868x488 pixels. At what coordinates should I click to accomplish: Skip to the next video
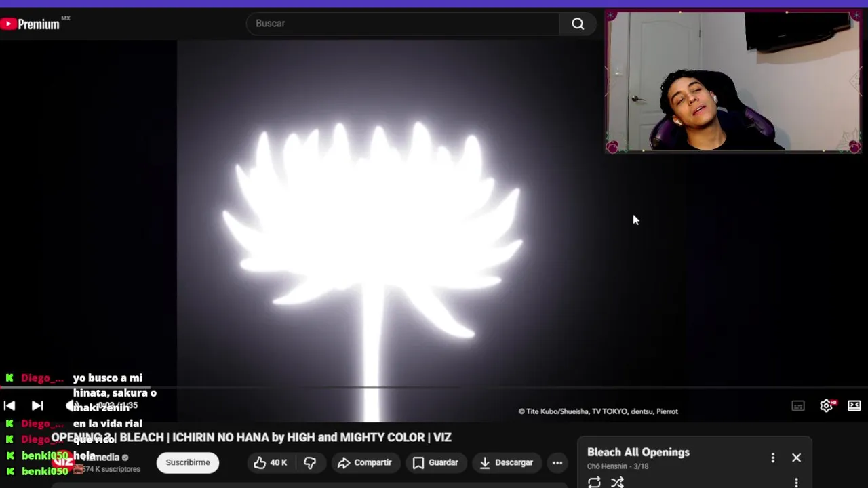click(x=37, y=405)
